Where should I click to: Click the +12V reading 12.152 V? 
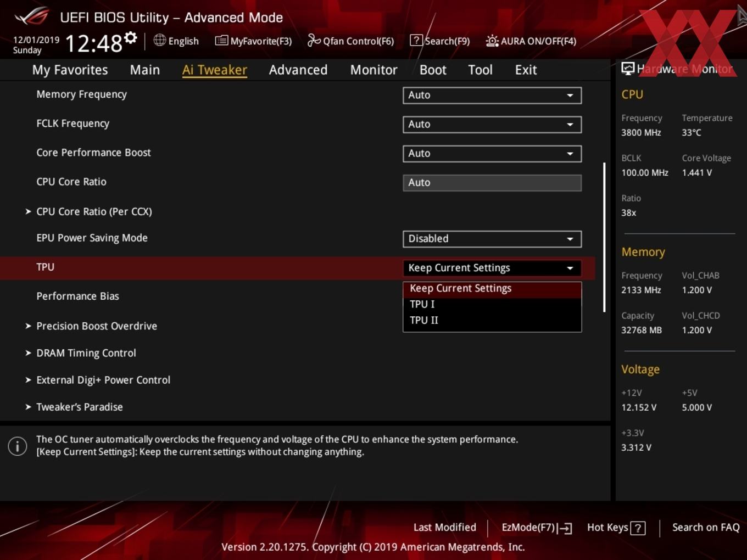point(639,407)
